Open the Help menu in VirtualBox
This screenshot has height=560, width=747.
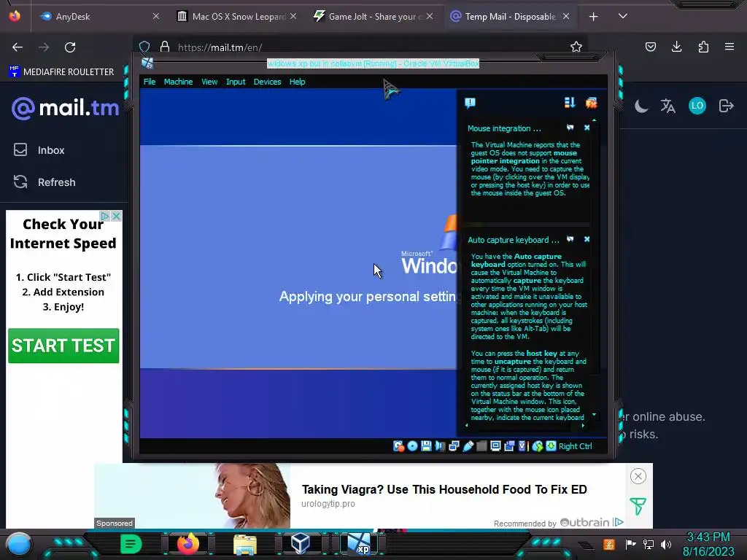298,82
